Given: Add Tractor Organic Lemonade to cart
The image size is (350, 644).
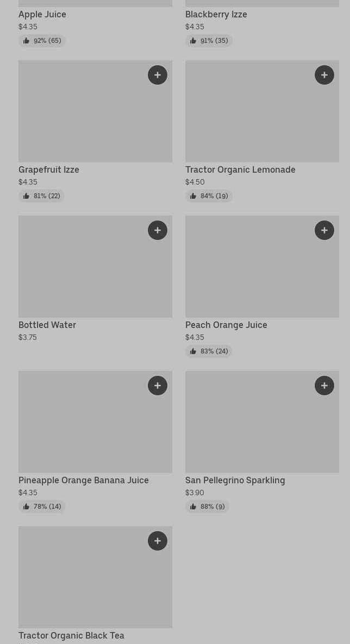Looking at the screenshot, I should pyautogui.click(x=324, y=75).
